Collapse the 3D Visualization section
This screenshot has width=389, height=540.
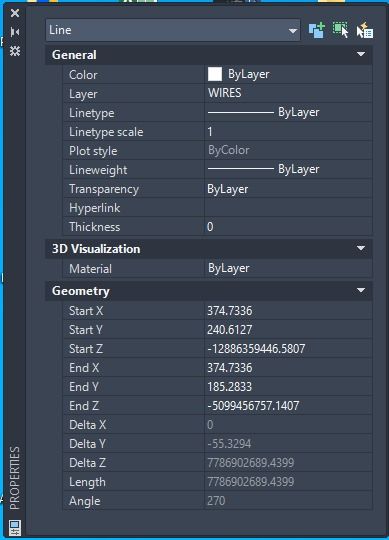(361, 249)
